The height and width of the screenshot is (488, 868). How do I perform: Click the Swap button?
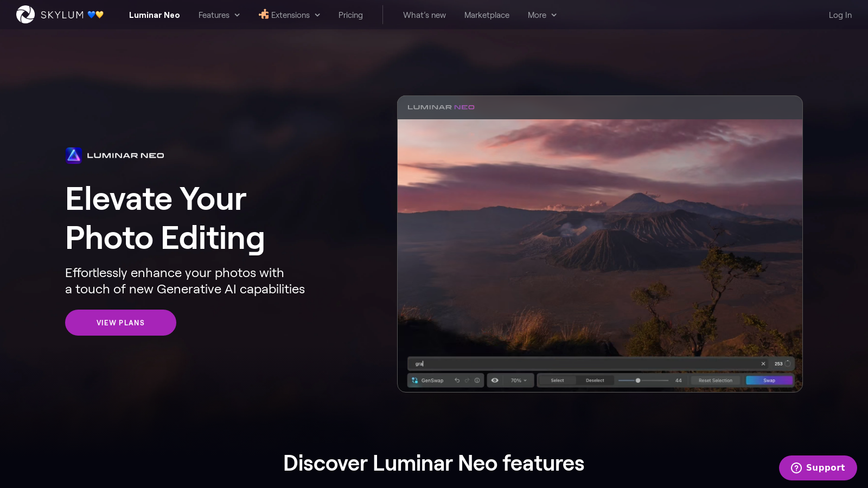pyautogui.click(x=769, y=381)
